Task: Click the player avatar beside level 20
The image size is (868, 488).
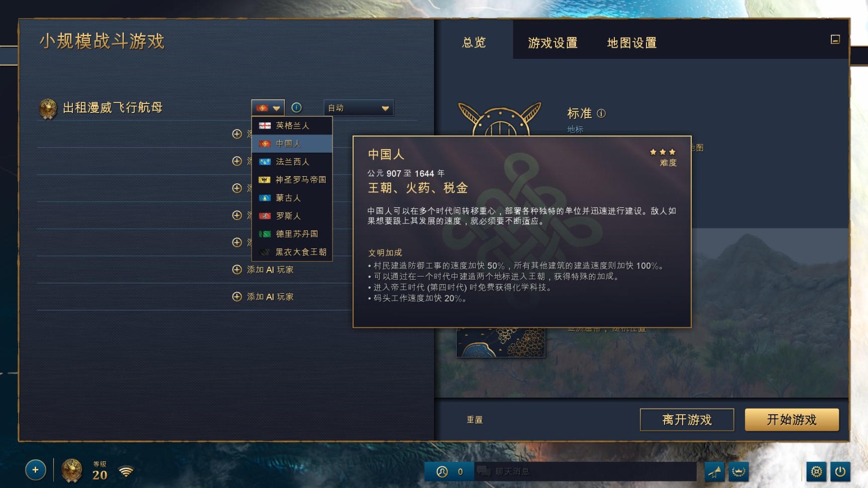Action: (x=72, y=471)
